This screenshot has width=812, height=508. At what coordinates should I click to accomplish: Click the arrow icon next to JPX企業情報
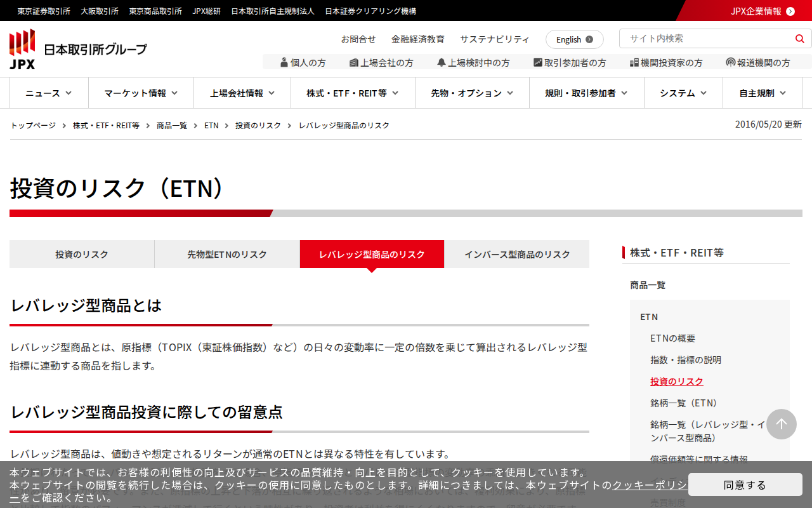[790, 11]
